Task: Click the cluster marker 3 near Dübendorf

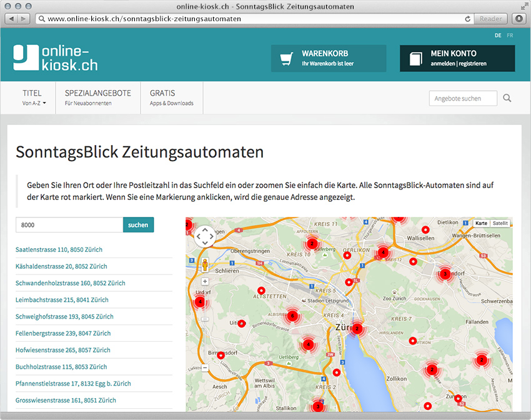Action: click(x=445, y=274)
